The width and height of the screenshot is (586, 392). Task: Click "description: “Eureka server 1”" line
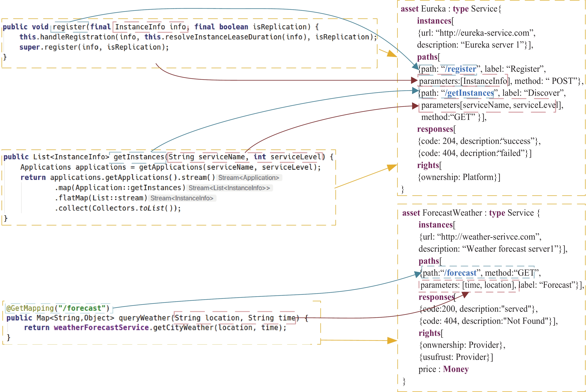[x=475, y=45]
